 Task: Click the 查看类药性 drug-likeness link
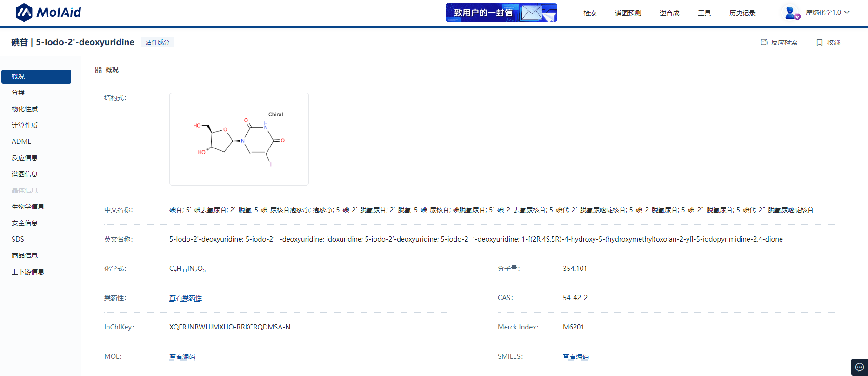(186, 298)
